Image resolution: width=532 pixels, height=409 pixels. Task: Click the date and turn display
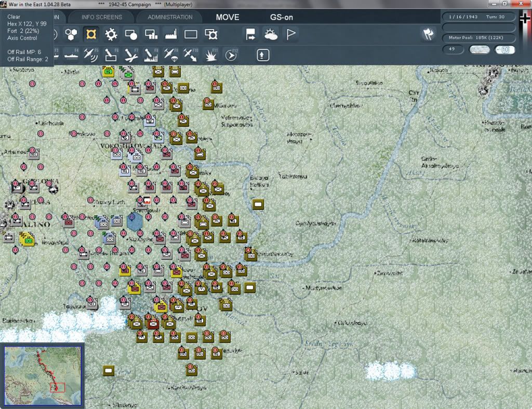pos(478,17)
